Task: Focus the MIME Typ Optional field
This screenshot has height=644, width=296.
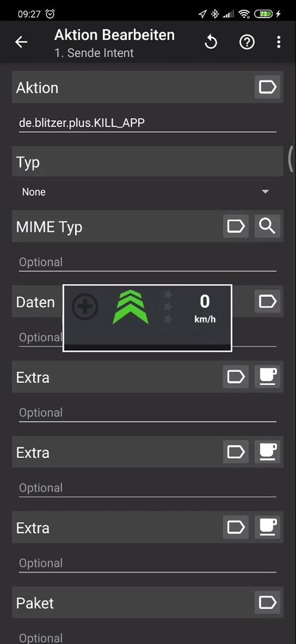Action: pos(148,262)
